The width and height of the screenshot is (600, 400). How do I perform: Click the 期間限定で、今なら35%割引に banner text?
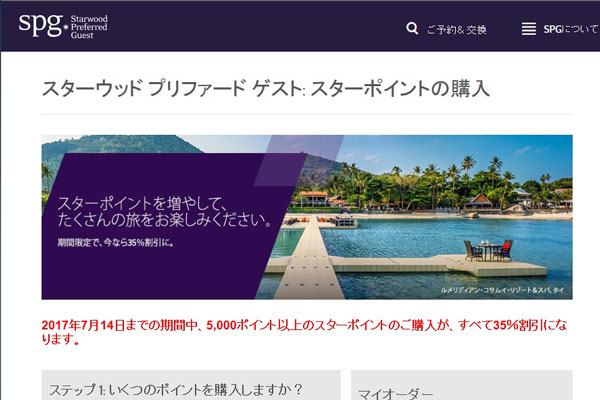tap(116, 242)
